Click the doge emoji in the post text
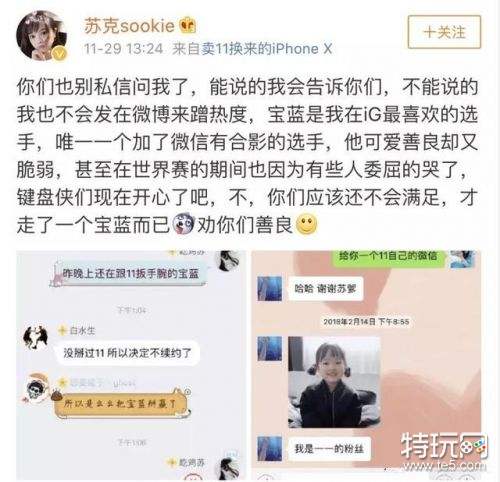 [x=183, y=224]
